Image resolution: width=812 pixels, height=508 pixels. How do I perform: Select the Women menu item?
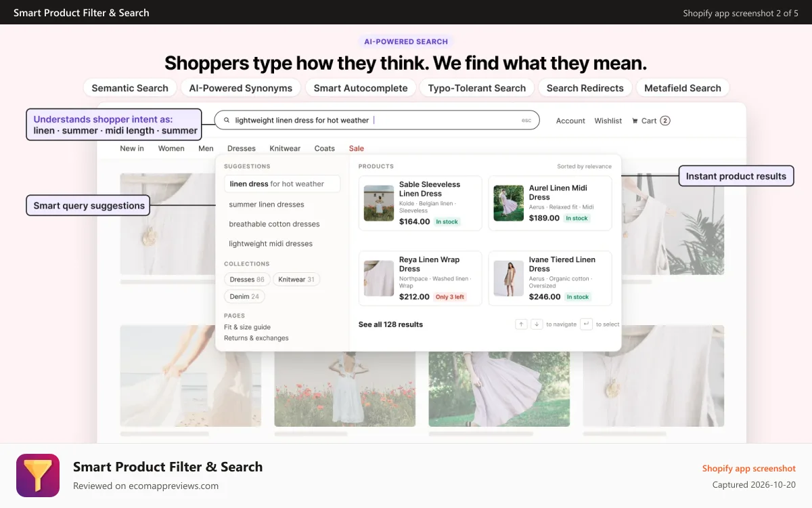[171, 148]
